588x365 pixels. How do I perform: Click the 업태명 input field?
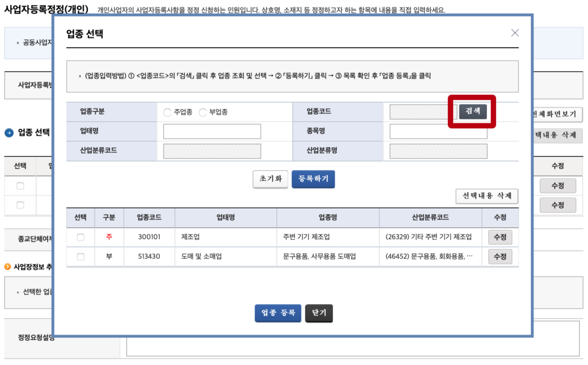coord(212,131)
